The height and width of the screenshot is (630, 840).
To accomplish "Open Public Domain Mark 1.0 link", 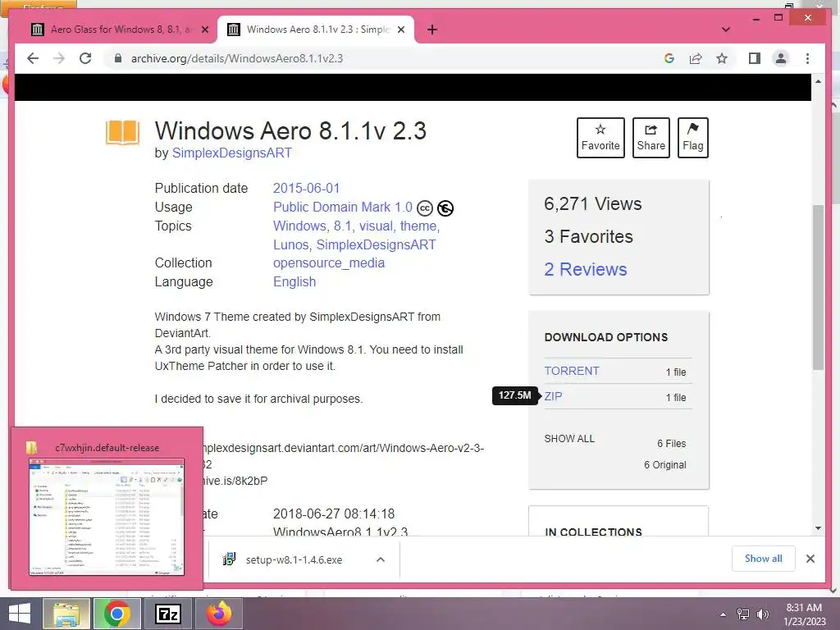I will pos(343,208).
